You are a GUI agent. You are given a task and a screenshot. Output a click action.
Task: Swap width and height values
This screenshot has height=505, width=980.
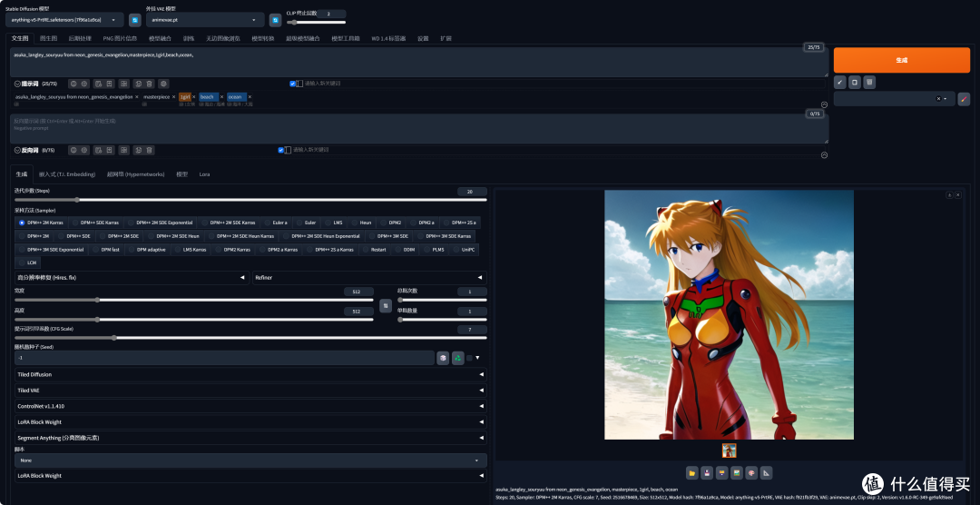pyautogui.click(x=386, y=306)
